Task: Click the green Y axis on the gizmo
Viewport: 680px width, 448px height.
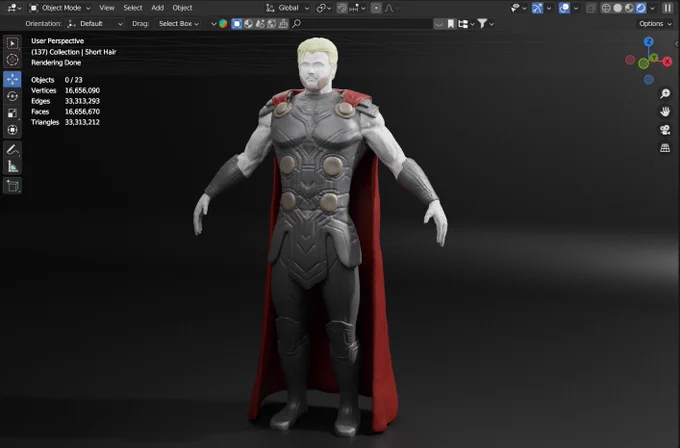Action: point(654,58)
